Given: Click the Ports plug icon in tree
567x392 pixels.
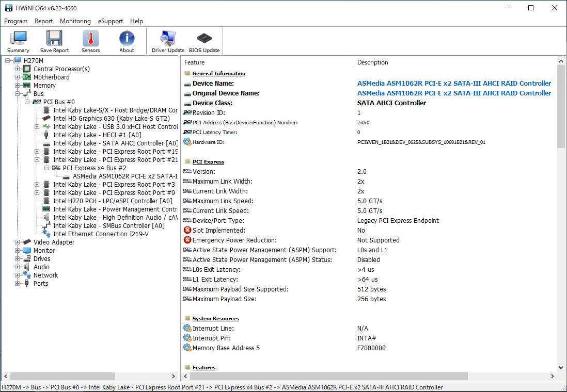Looking at the screenshot, I should tap(27, 284).
